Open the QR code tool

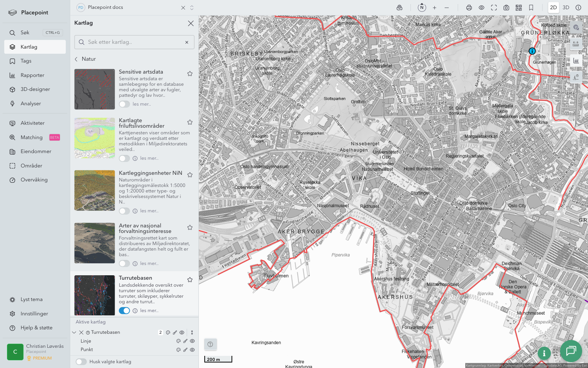pyautogui.click(x=519, y=8)
